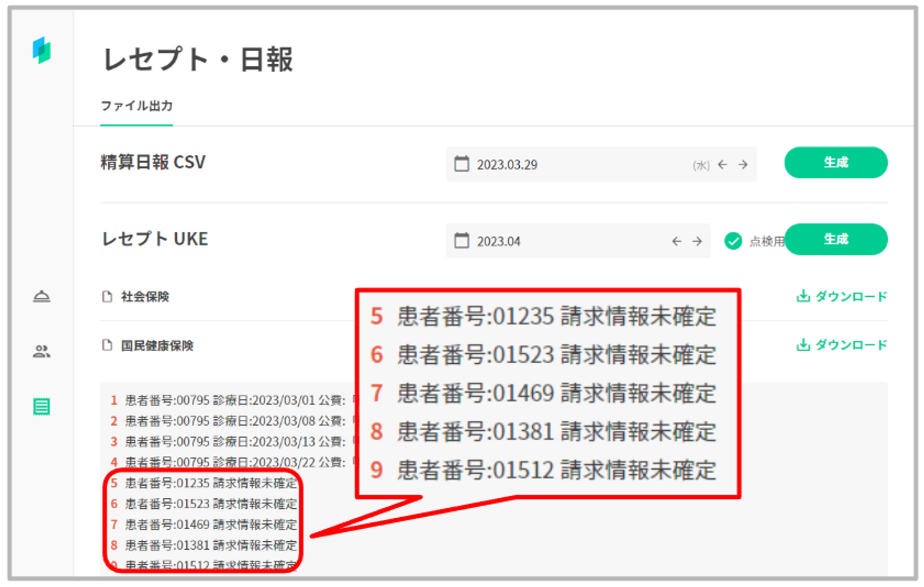Select the green receipt list sidebar icon
924x587 pixels.
pyautogui.click(x=42, y=407)
